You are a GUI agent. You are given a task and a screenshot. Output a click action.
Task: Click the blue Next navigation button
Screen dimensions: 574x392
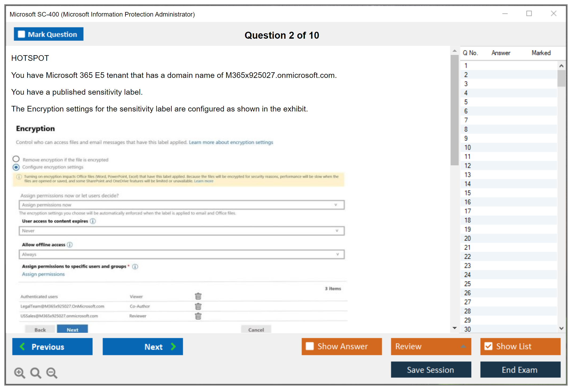[x=143, y=346]
